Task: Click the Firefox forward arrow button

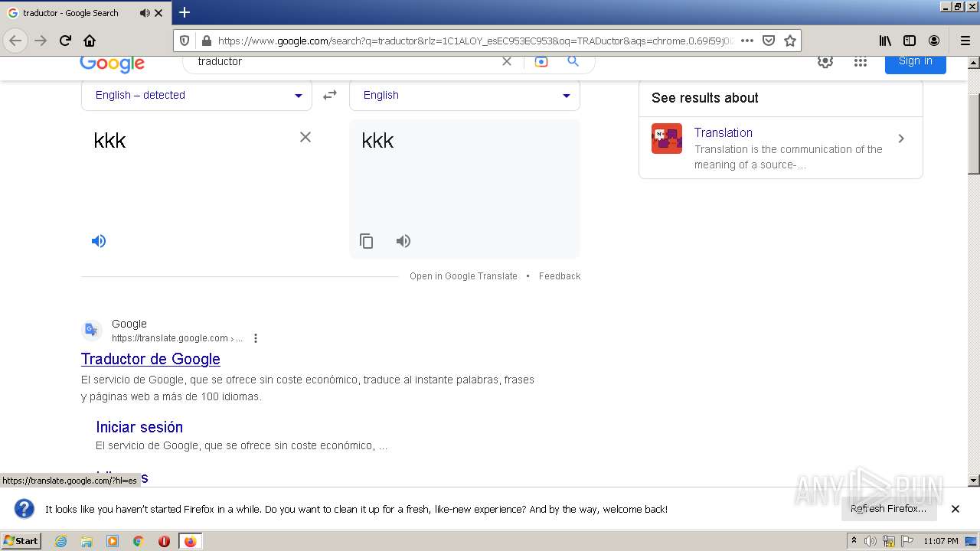Action: pos(41,41)
